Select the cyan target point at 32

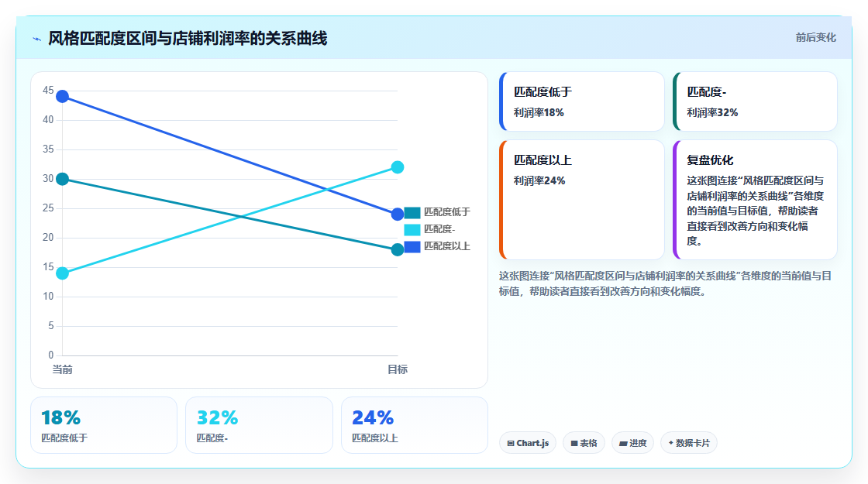398,167
